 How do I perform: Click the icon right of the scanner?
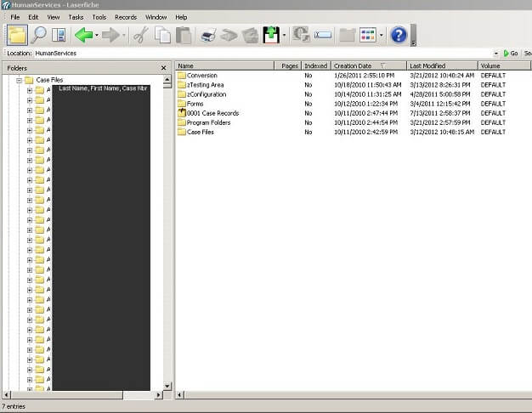coord(251,36)
